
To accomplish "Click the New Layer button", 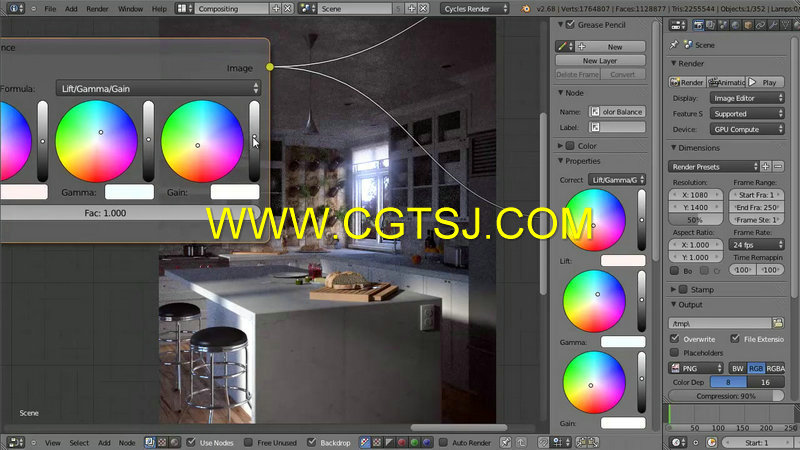I will (600, 61).
